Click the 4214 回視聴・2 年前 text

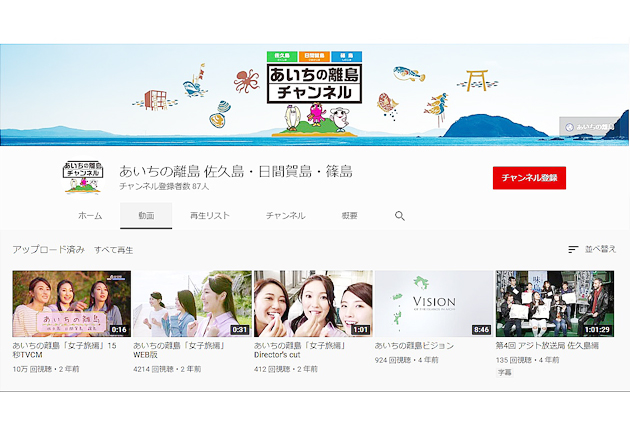[167, 369]
